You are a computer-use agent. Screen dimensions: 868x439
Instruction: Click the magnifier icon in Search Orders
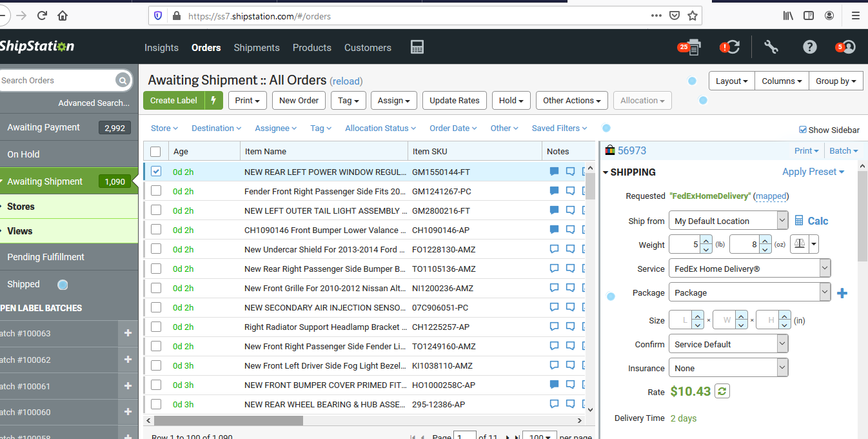123,80
